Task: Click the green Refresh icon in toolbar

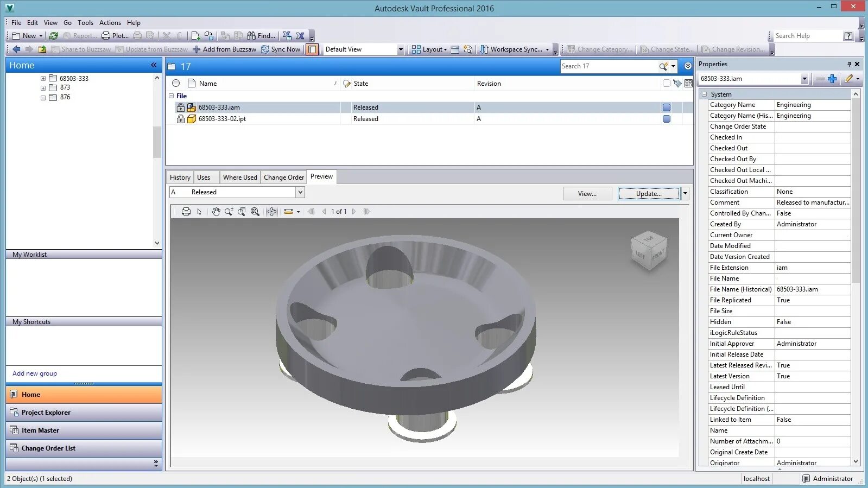Action: click(54, 36)
